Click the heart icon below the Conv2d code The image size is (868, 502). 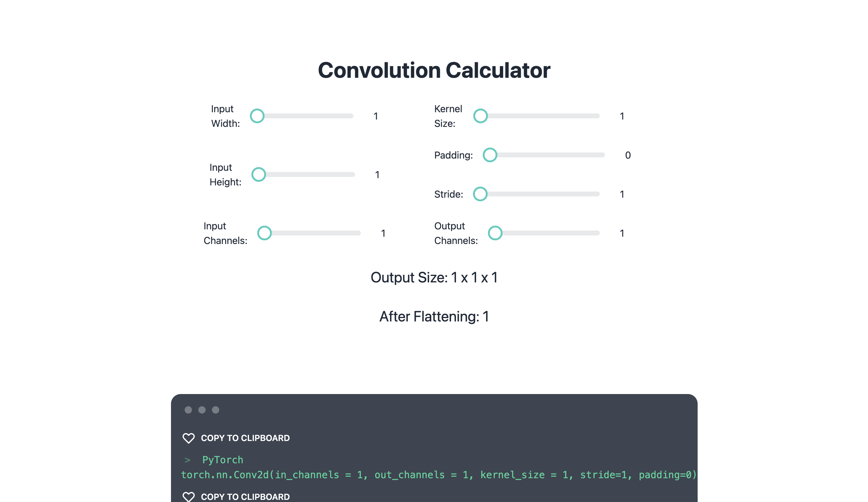click(188, 497)
